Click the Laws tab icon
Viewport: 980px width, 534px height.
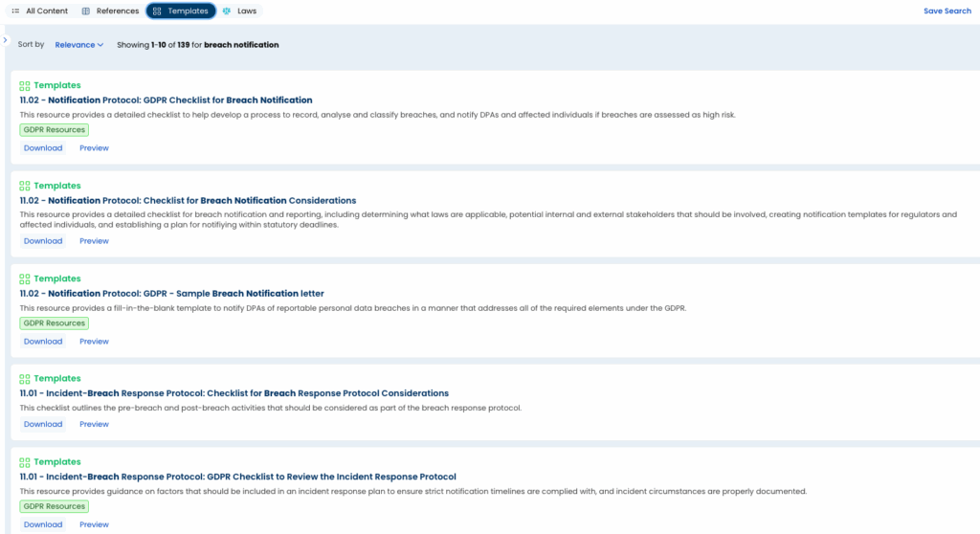point(227,11)
